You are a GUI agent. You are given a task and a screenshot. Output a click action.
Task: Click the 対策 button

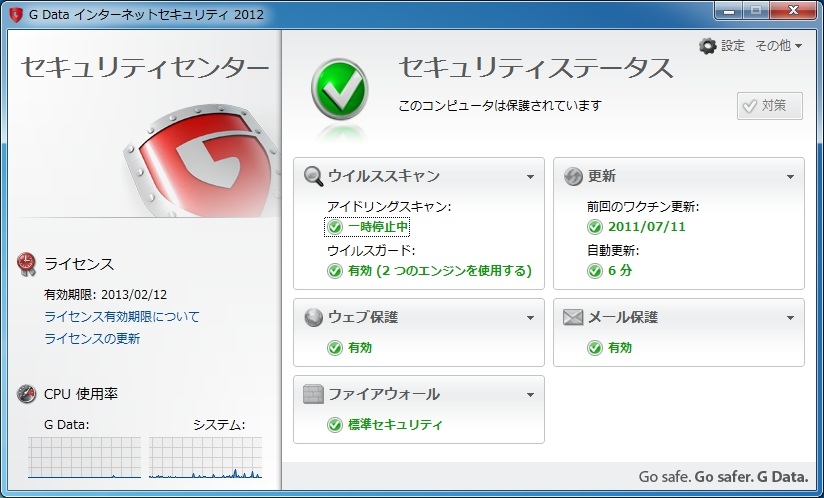coord(769,106)
